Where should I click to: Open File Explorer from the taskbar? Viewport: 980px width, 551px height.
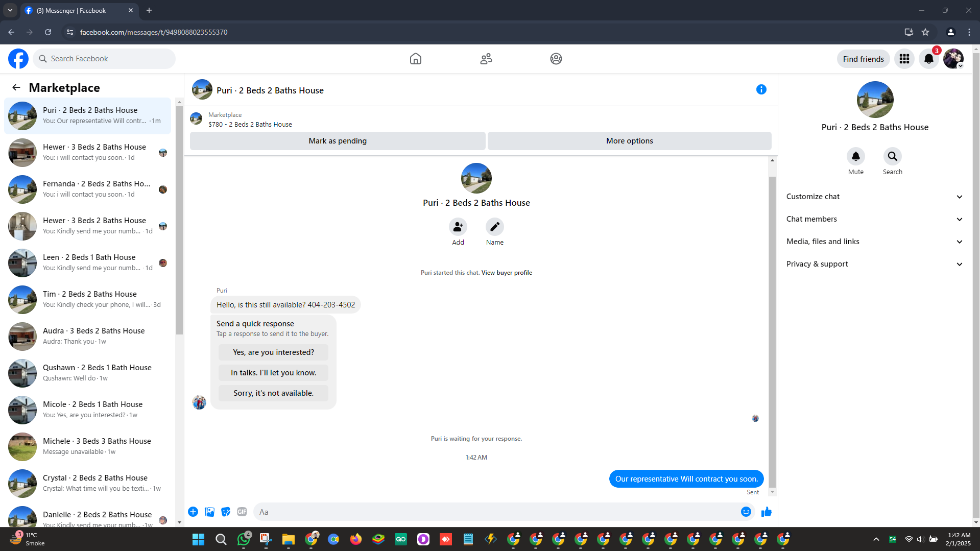[x=289, y=539]
